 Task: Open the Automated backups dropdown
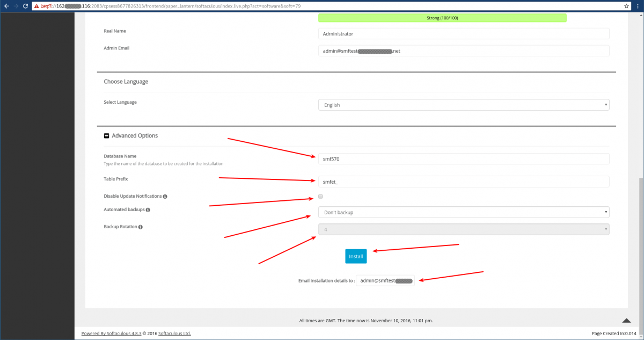tap(464, 212)
